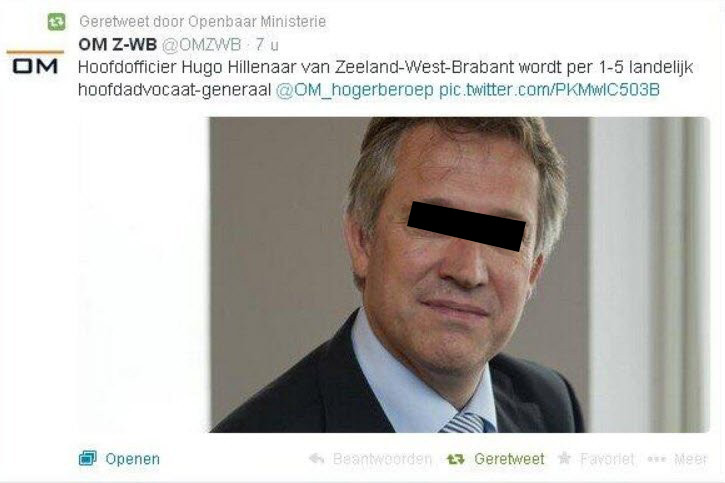Expand the Meer options menu

690,459
